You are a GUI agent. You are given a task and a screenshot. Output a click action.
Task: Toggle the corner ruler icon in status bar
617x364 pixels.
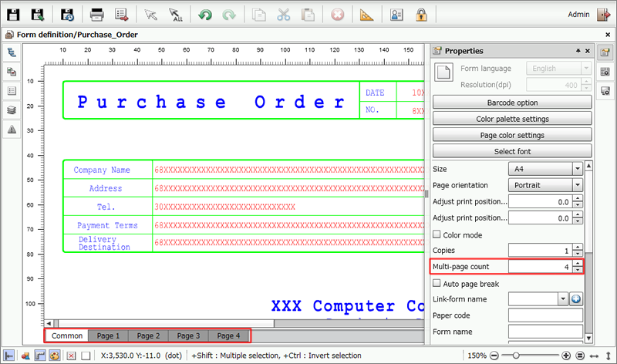point(40,356)
